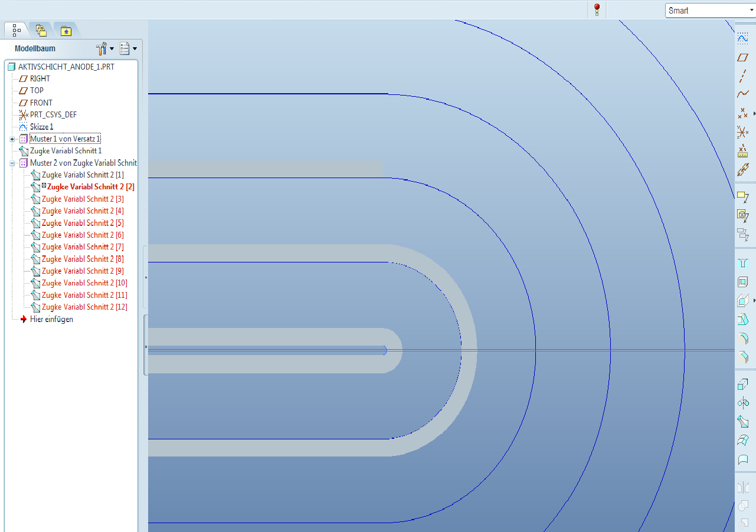
Task: Click the Rib tool icon
Action: point(743,301)
